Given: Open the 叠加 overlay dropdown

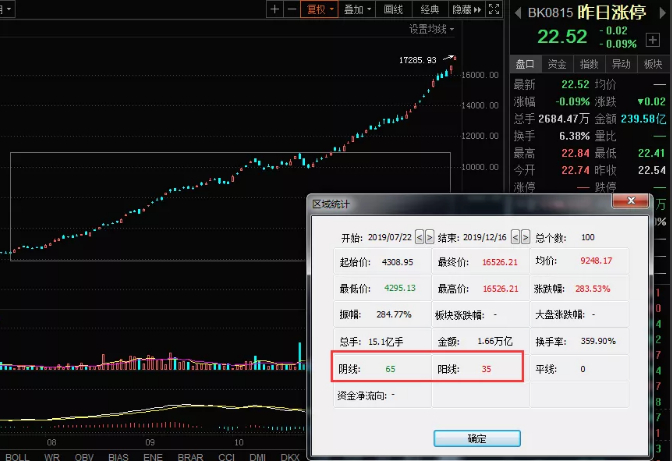Looking at the screenshot, I should pos(357,9).
